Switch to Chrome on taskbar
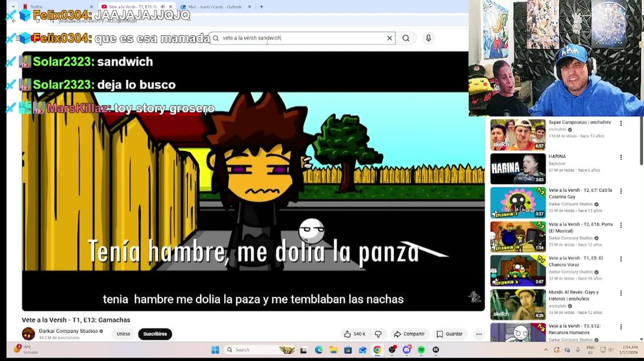The image size is (644, 361). (377, 350)
